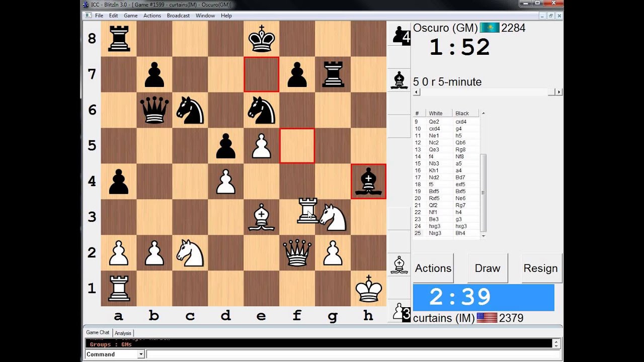The width and height of the screenshot is (644, 362).
Task: Click the captured black bishop icon
Action: (x=399, y=79)
